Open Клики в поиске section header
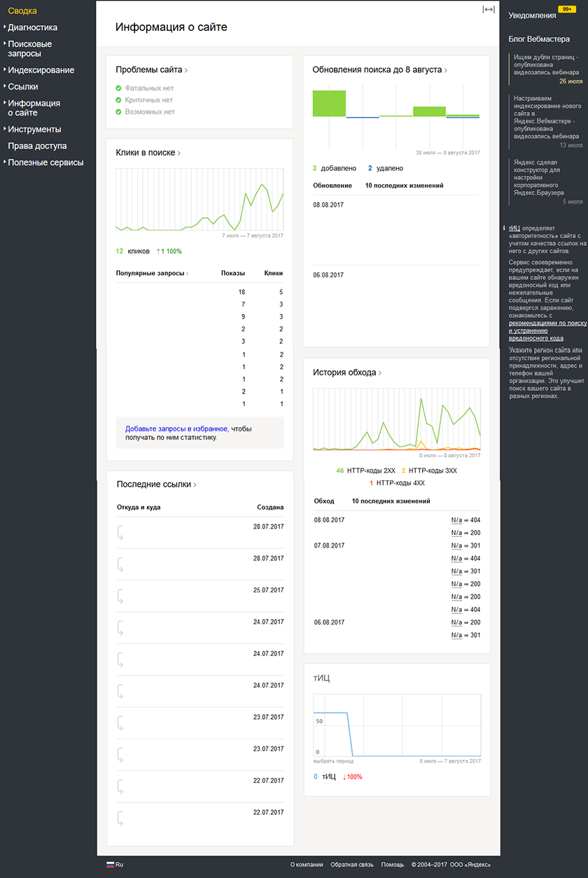The image size is (588, 878). pos(148,153)
